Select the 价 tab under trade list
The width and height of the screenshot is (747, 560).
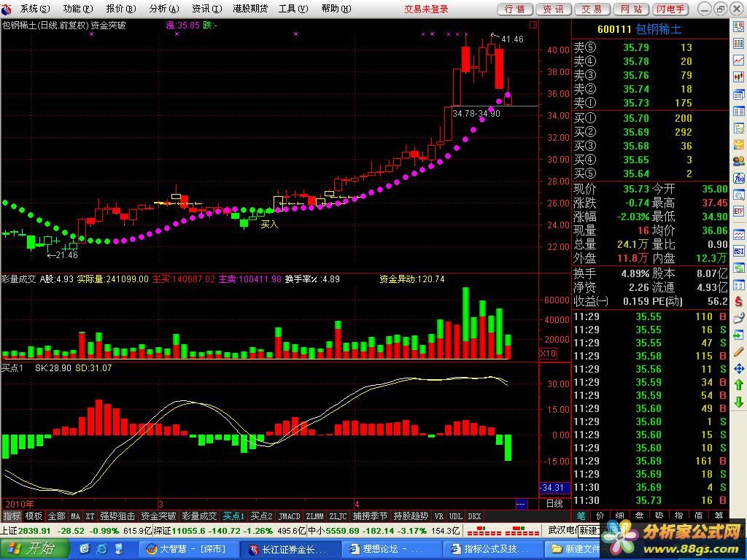point(600,516)
